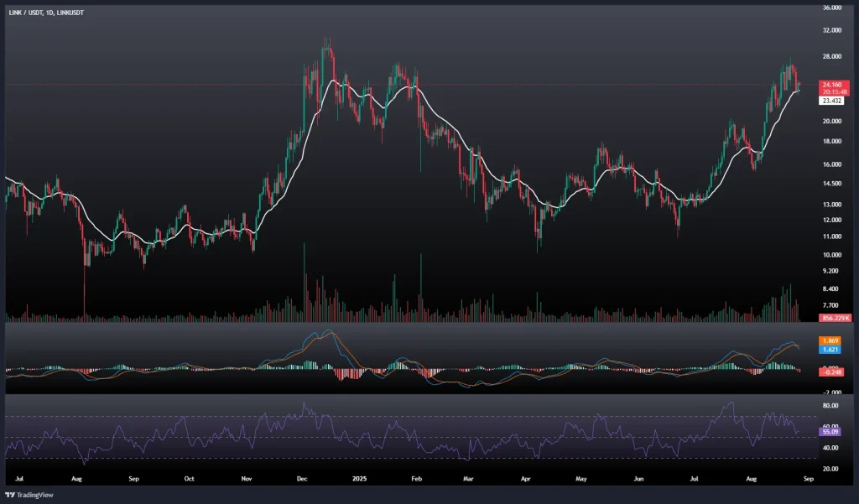Click the 36.000 level on price axis
Viewport: 859px width, 504px height.
832,8
